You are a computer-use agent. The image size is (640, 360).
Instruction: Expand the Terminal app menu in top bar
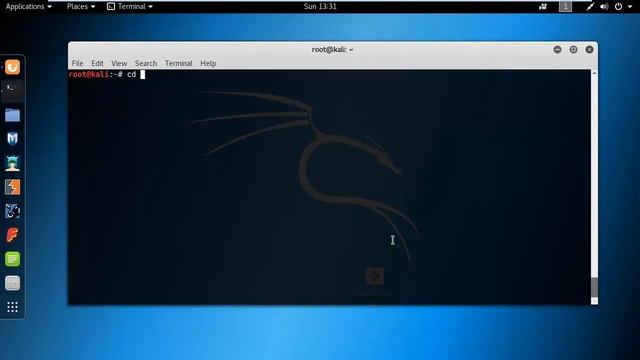pyautogui.click(x=130, y=7)
